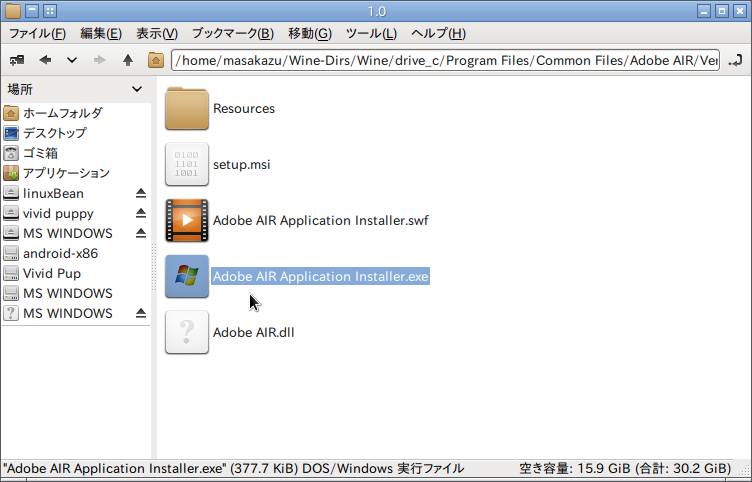752x482 pixels.
Task: Open the navigation history dropdown arrow
Action: pos(72,60)
